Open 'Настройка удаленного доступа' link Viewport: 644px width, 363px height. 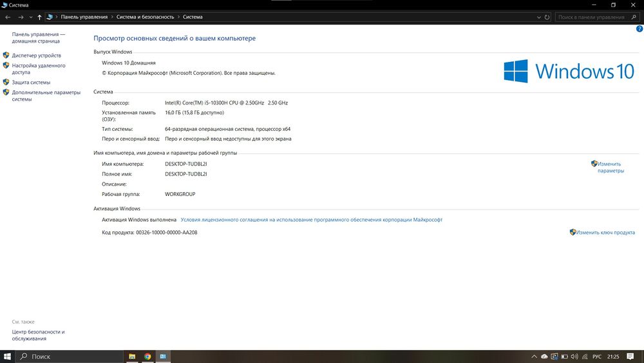click(x=39, y=68)
